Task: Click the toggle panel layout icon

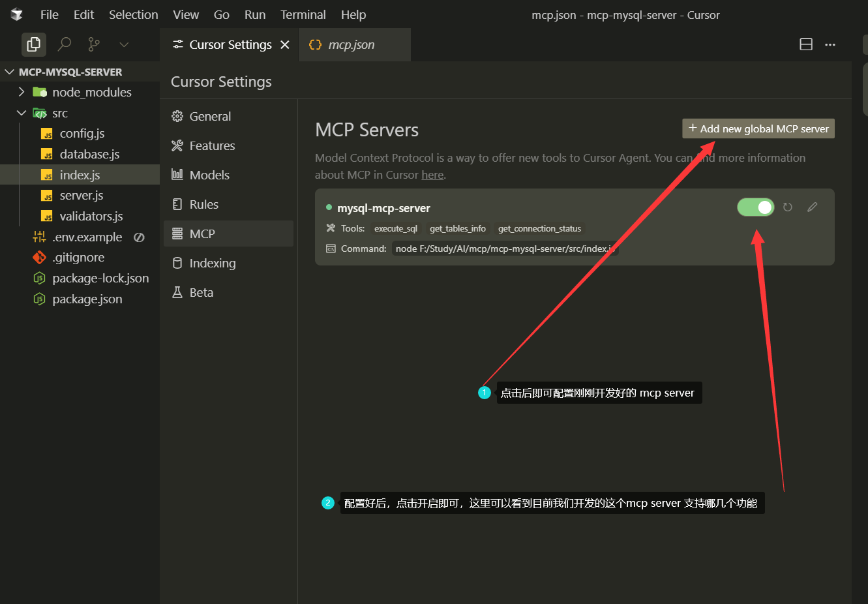Action: pyautogui.click(x=806, y=44)
